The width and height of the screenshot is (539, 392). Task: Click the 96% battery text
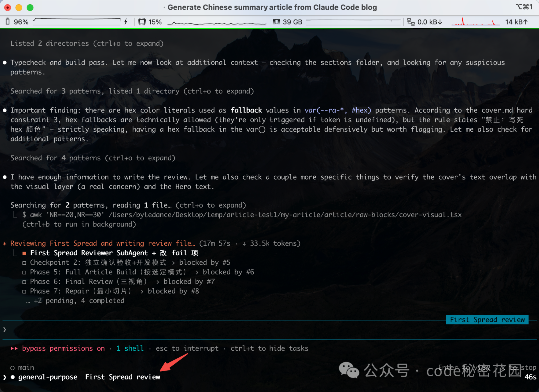21,22
